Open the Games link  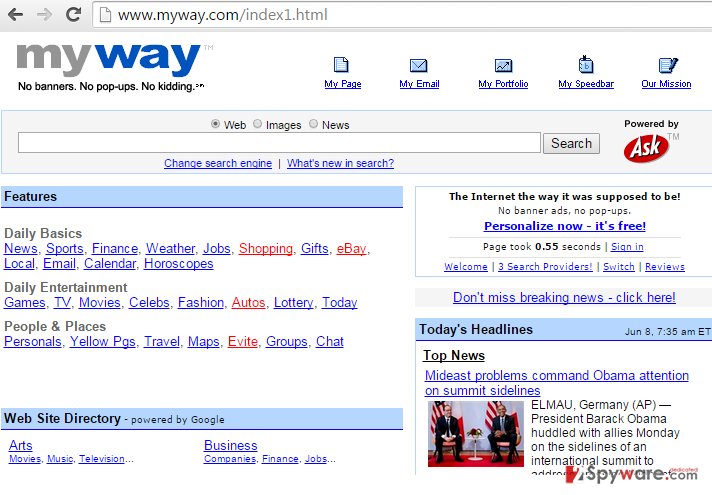pyautogui.click(x=25, y=303)
